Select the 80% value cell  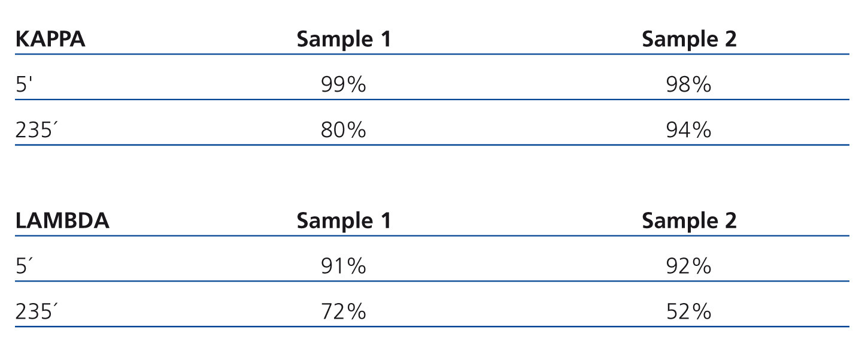coord(343,130)
